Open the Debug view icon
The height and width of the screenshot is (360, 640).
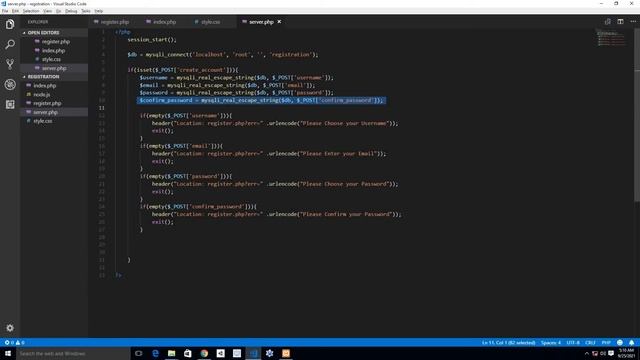coord(10,84)
